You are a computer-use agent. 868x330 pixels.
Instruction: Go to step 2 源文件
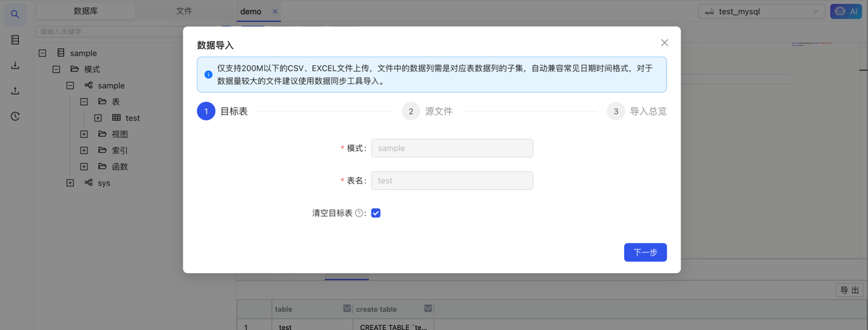pyautogui.click(x=427, y=111)
